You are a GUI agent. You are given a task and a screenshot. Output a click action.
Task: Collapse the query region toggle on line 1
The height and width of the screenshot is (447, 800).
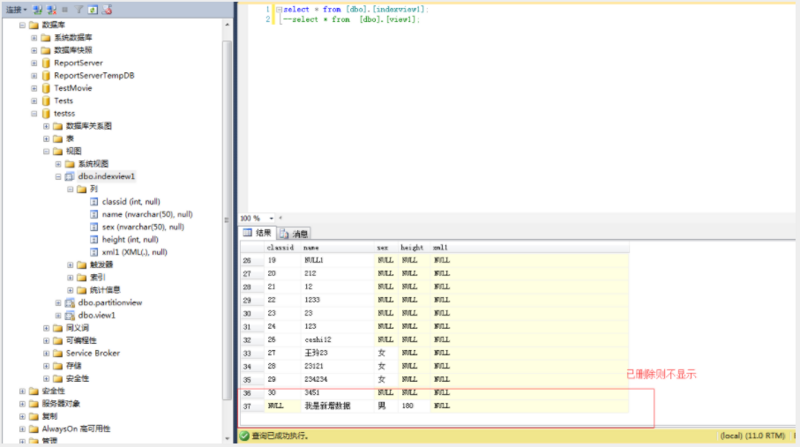click(x=279, y=9)
